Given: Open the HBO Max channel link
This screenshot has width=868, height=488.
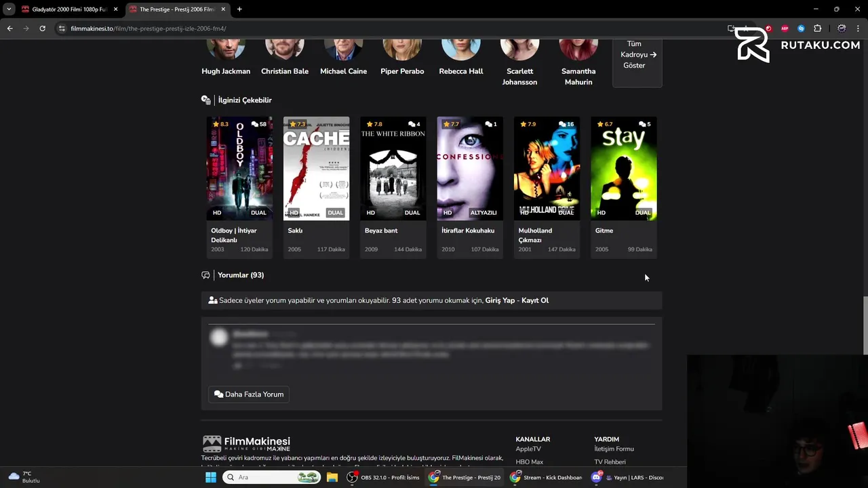Looking at the screenshot, I should 529,462.
